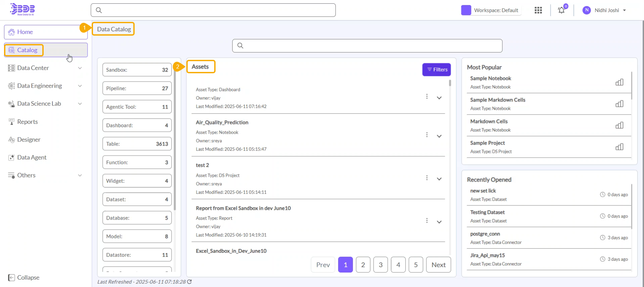Click the Data Catalog search field
Image resolution: width=644 pixels, height=287 pixels.
[367, 46]
